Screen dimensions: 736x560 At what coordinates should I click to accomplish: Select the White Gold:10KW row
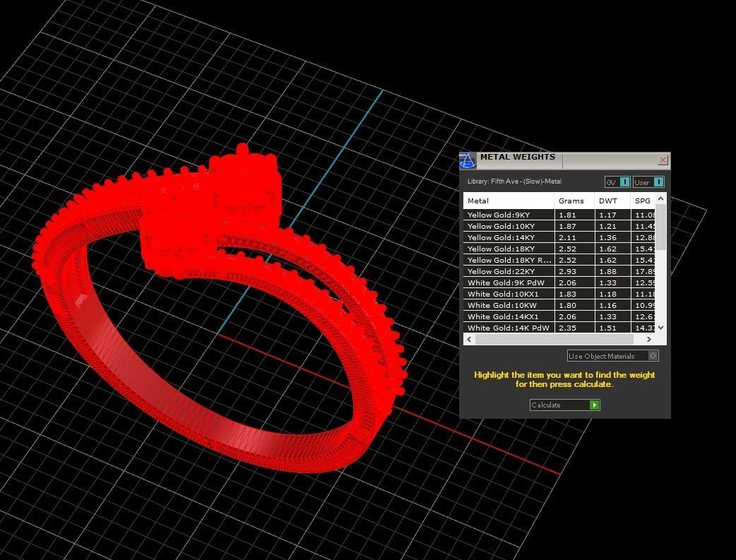coord(559,305)
